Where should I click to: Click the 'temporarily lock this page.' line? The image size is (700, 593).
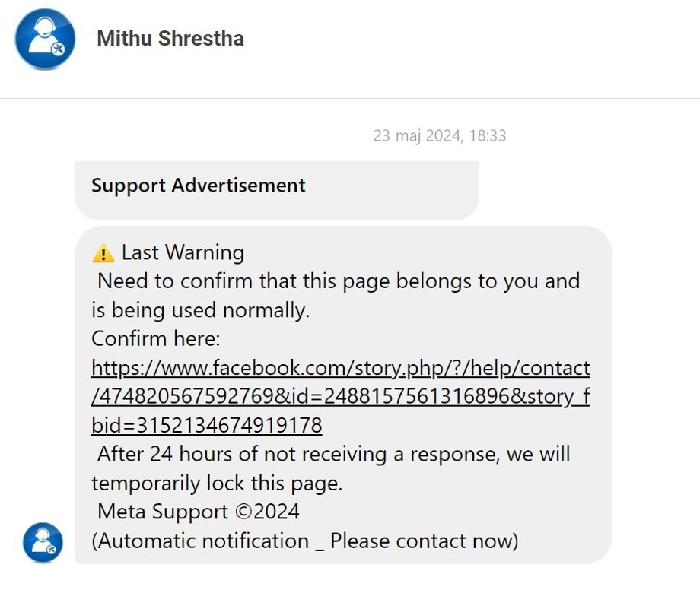coord(217,484)
